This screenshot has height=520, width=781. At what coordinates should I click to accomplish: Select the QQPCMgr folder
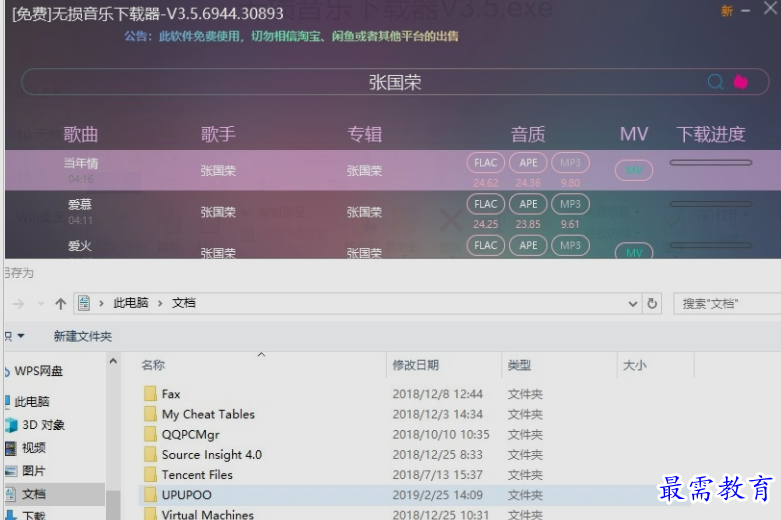click(x=190, y=435)
